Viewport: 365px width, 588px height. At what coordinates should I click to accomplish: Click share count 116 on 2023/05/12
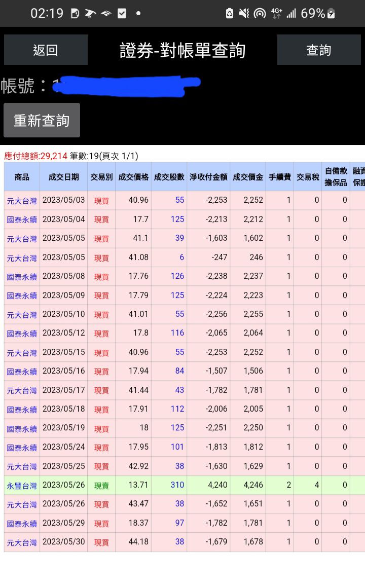click(x=177, y=333)
